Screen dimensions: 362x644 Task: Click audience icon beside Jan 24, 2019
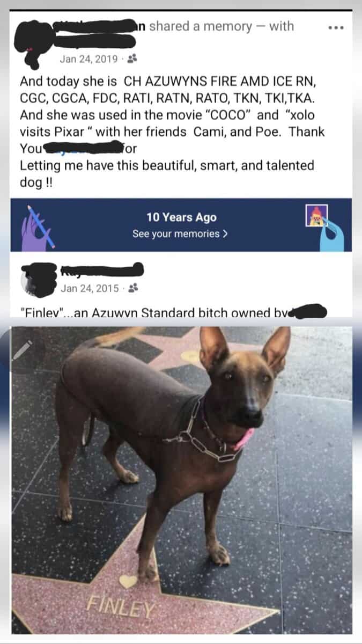click(129, 58)
